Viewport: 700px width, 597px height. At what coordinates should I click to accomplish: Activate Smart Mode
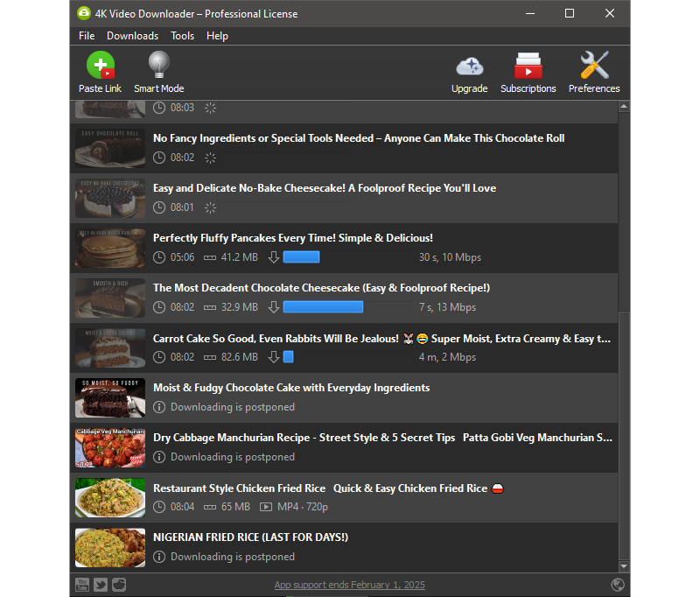(x=158, y=72)
